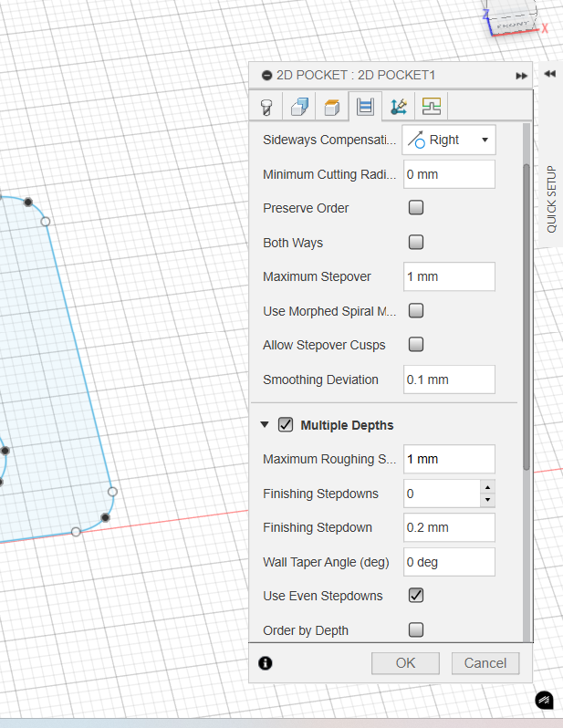Open the QUICK SETUP side panel

(551, 199)
